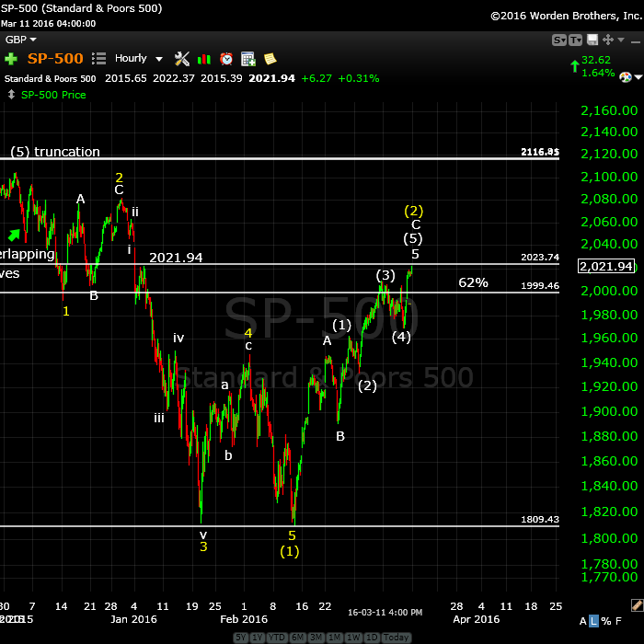Select the L logarithmic scaling option
The image size is (644, 644).
click(x=594, y=621)
